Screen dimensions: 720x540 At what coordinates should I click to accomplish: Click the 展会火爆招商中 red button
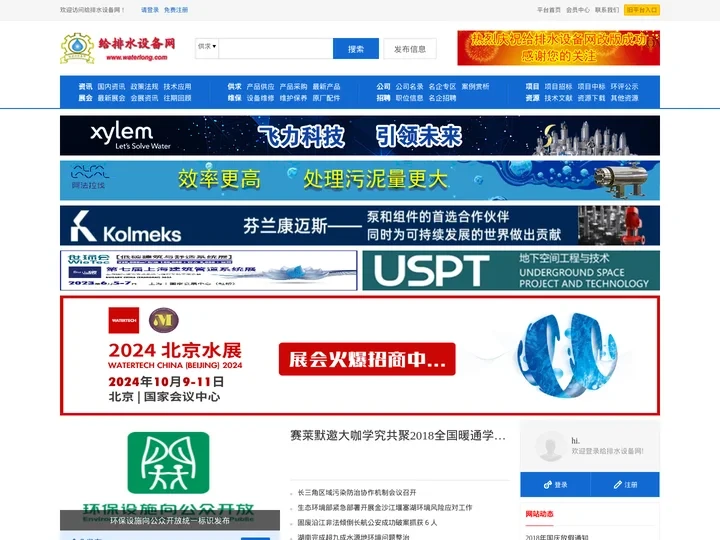coord(367,359)
